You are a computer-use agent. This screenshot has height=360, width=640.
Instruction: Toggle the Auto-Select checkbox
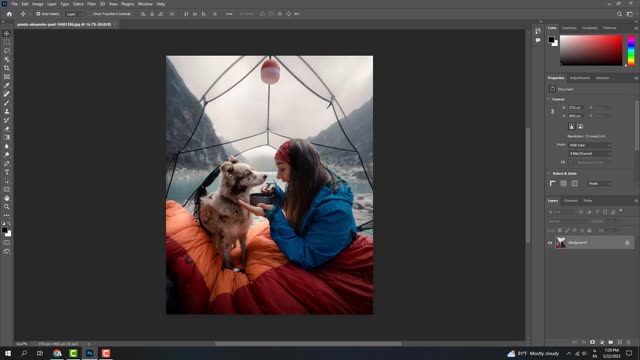(x=38, y=14)
